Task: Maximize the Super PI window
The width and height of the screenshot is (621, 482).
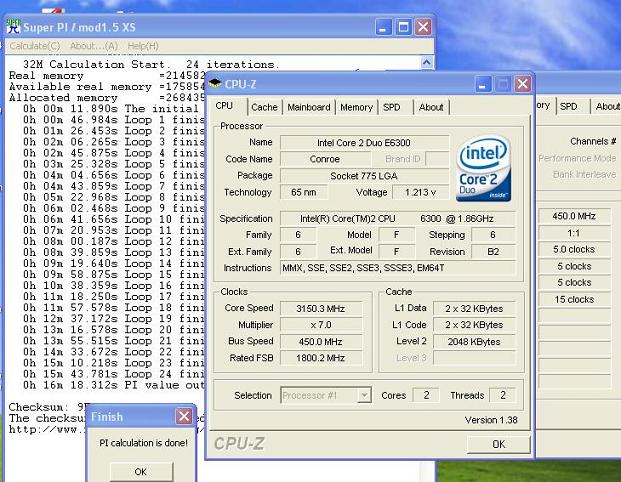Action: pyautogui.click(x=404, y=27)
